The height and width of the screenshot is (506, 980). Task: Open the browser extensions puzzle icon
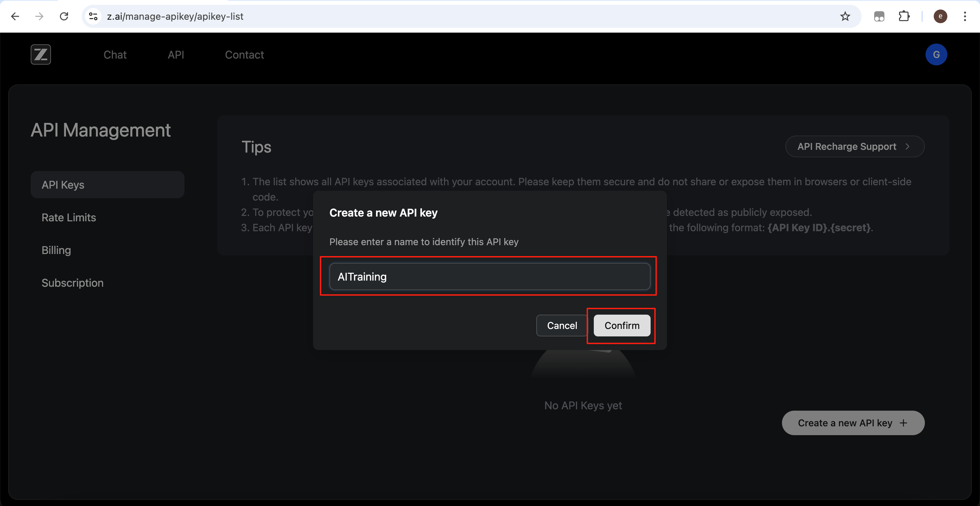[904, 16]
